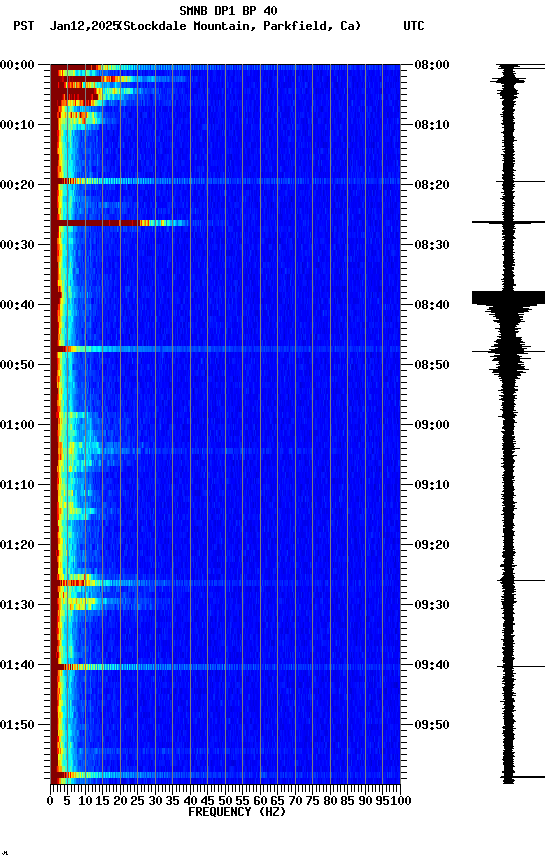
Task: Click the seismogram spike near 09:40 UTC
Action: click(x=521, y=667)
